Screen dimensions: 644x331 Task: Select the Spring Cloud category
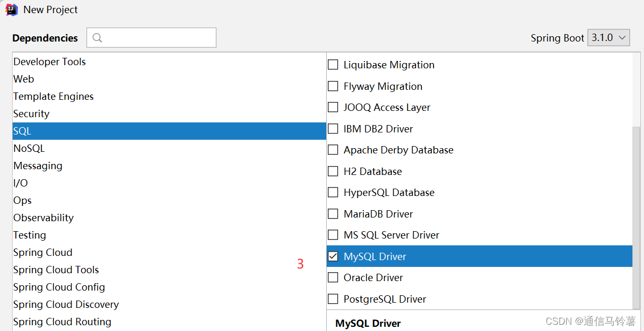(169, 252)
